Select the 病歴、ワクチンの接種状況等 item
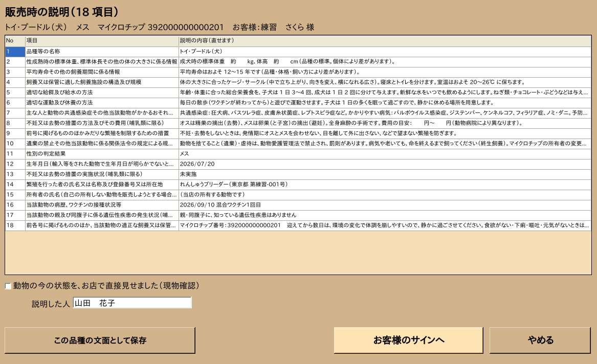Image resolution: width=597 pixels, height=364 pixels. 102,206
